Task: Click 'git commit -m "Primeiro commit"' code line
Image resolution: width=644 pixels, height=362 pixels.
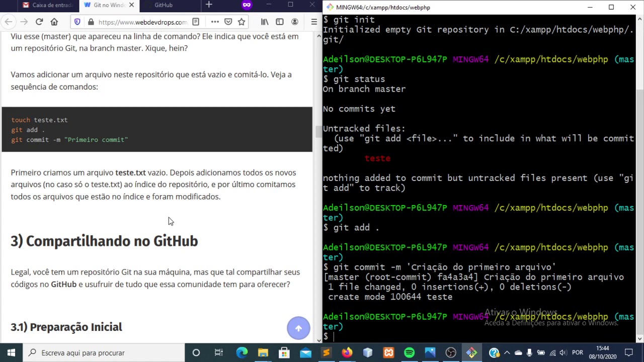Action: [x=69, y=140]
